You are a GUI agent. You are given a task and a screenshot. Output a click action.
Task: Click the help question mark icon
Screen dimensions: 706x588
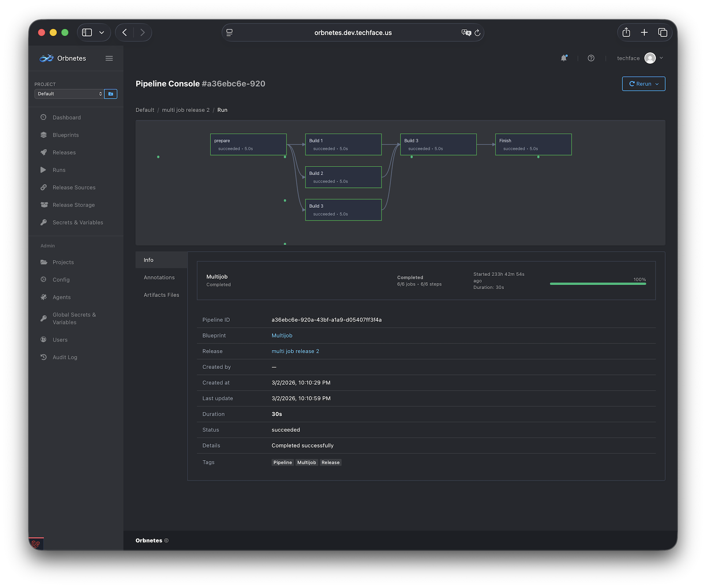click(591, 58)
